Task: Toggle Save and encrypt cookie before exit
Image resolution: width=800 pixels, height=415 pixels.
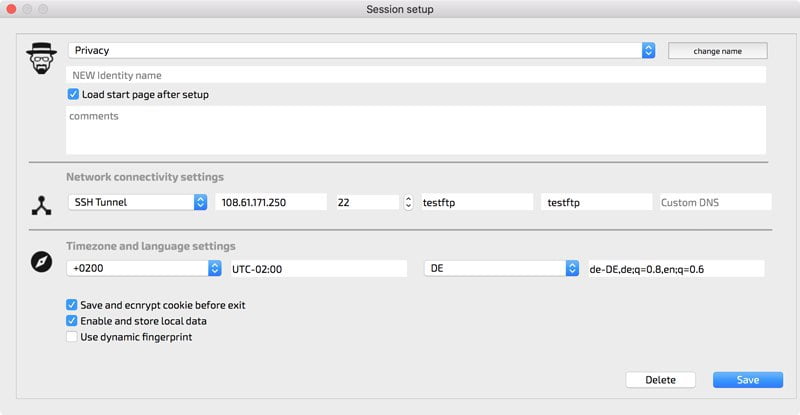Action: [71, 305]
